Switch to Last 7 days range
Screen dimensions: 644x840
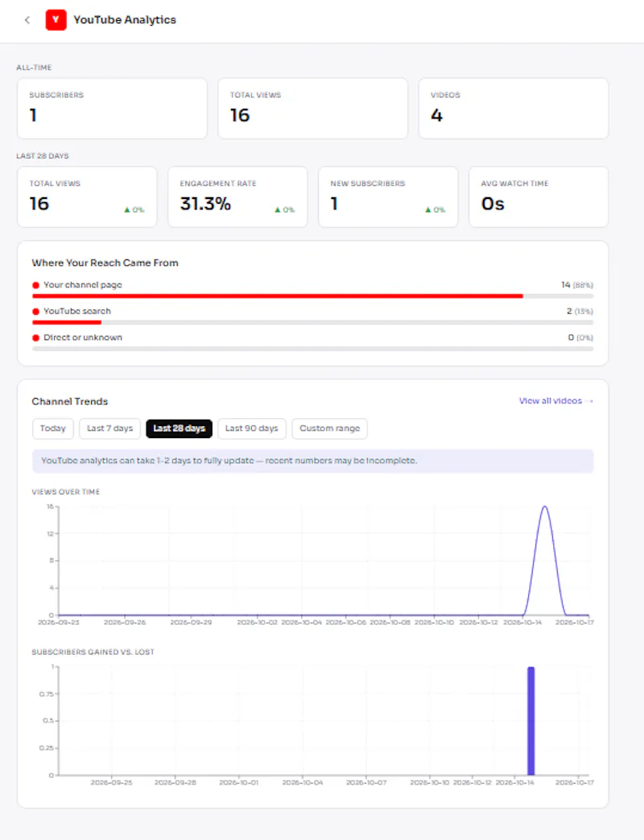[109, 428]
